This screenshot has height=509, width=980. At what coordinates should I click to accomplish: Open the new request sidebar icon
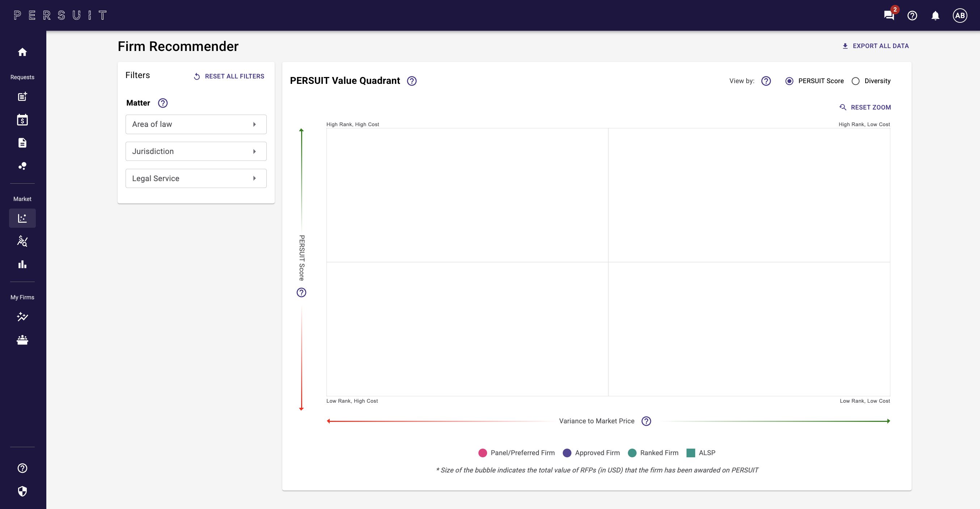[22, 97]
